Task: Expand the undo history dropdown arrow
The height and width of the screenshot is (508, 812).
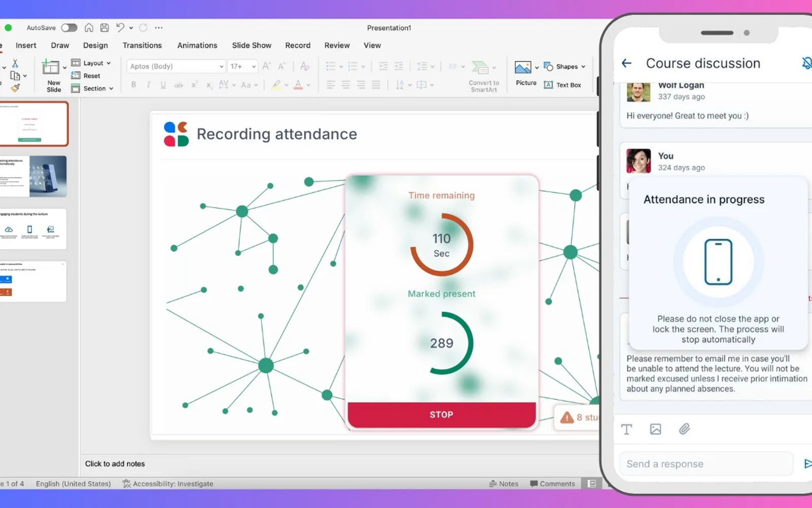Action: [x=131, y=28]
